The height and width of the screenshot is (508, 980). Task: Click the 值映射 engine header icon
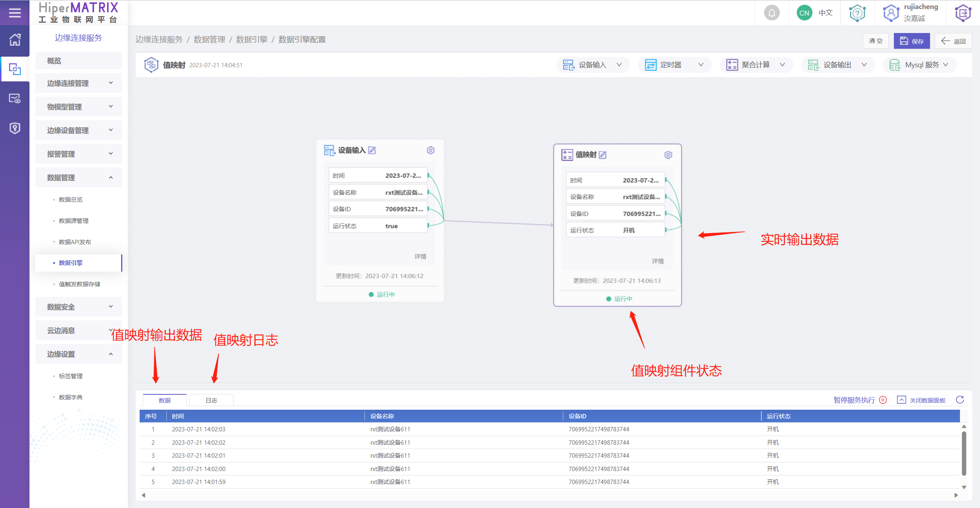click(151, 65)
